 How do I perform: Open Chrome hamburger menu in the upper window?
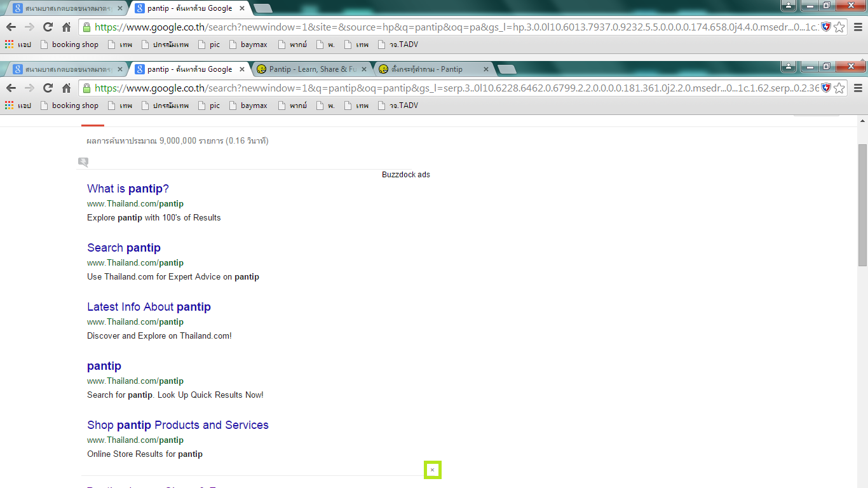(x=858, y=27)
